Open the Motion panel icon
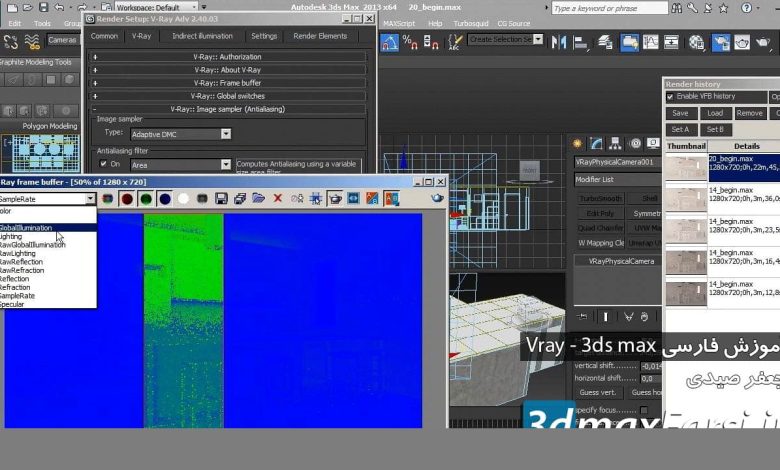 (x=635, y=144)
